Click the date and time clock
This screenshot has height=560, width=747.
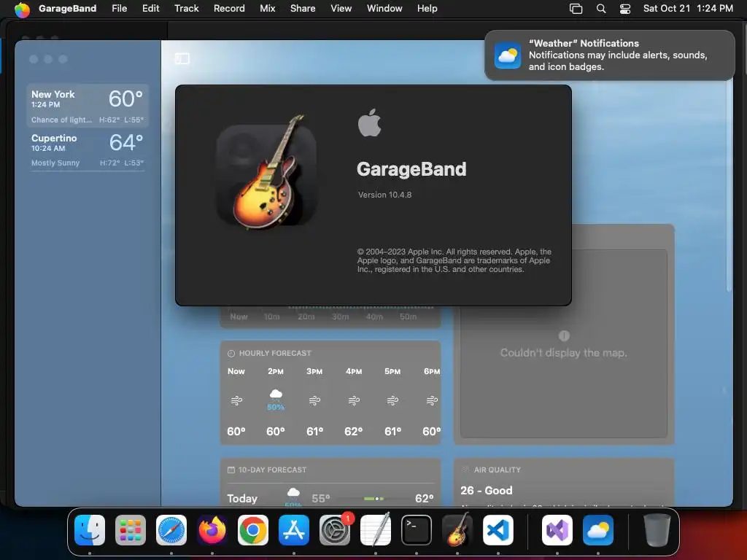coord(688,9)
